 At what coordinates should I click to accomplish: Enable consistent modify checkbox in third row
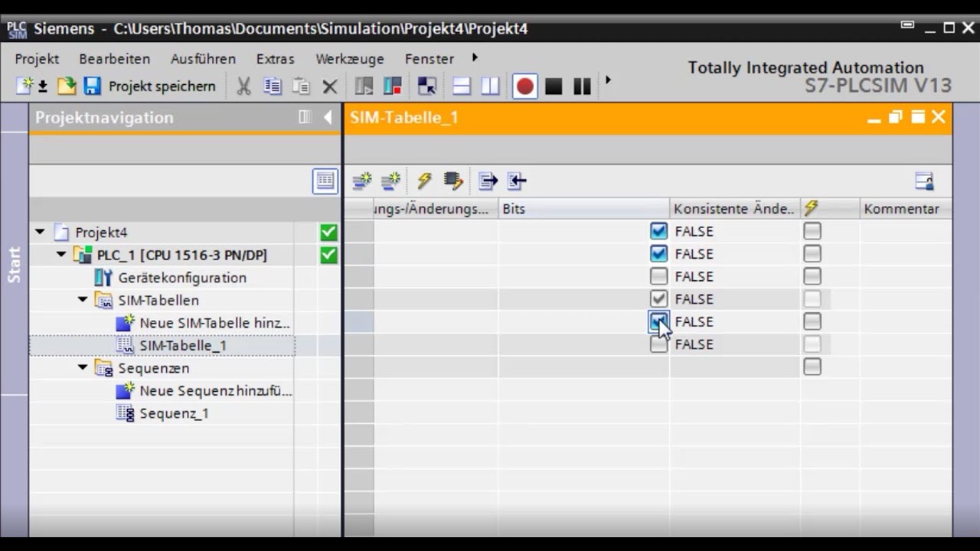click(812, 276)
